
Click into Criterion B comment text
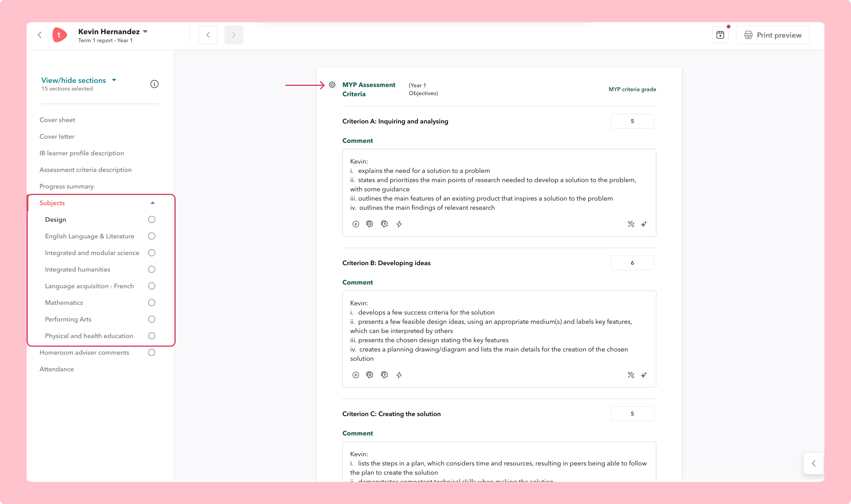point(499,331)
